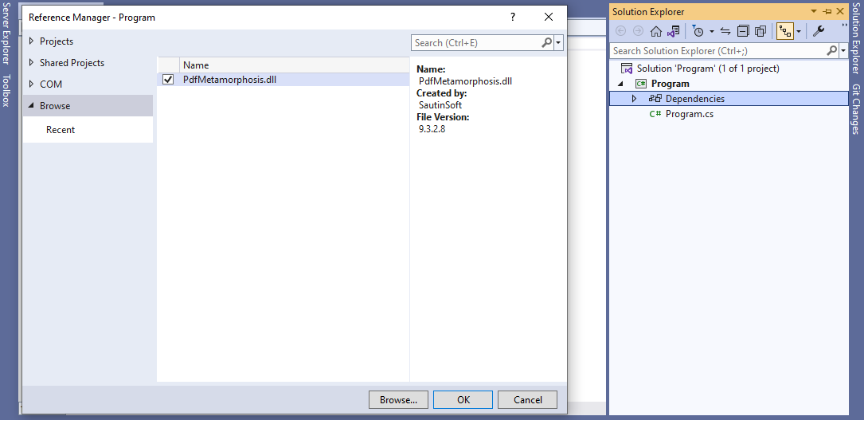868x424 pixels.
Task: Expand the COM category
Action: 31,84
